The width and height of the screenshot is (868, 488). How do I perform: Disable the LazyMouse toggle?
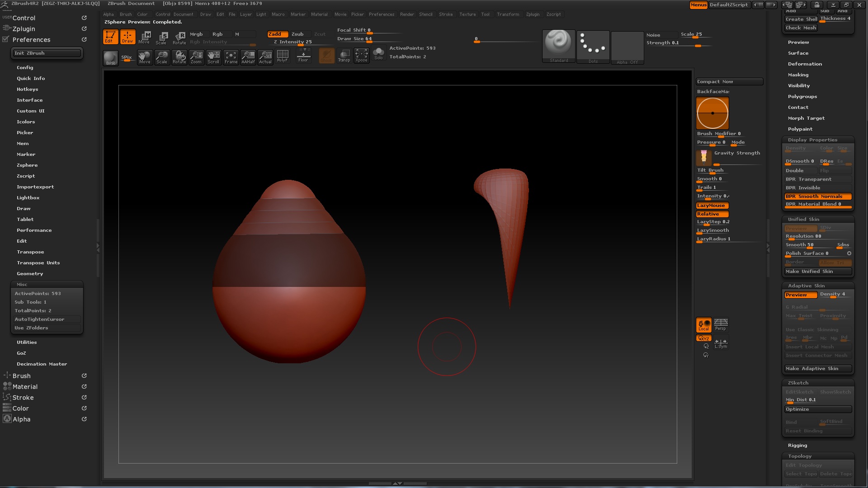(x=712, y=206)
